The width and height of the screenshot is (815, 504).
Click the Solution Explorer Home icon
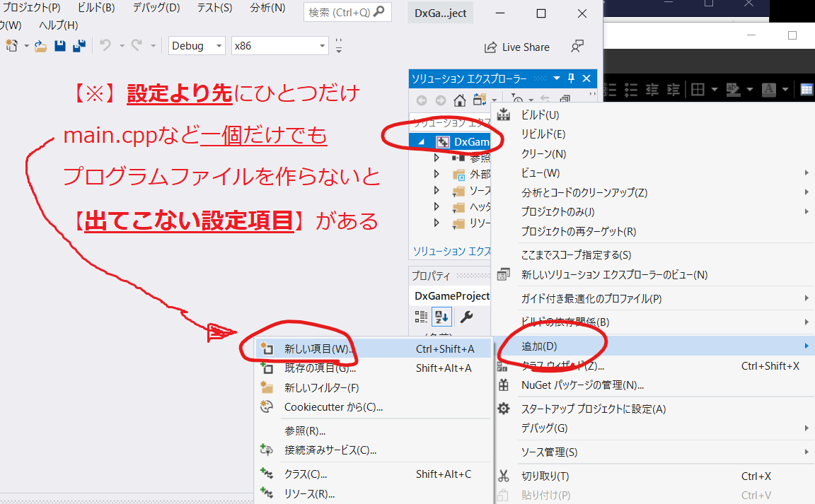tap(459, 100)
